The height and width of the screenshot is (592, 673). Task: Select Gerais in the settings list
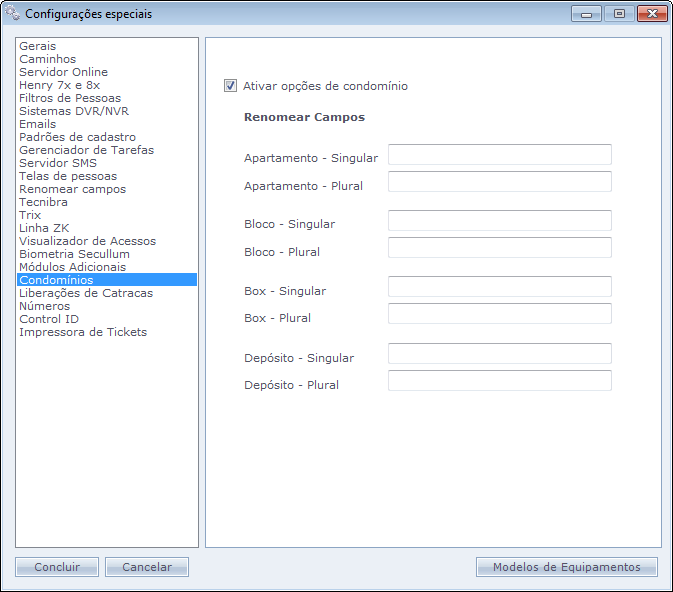pos(38,46)
